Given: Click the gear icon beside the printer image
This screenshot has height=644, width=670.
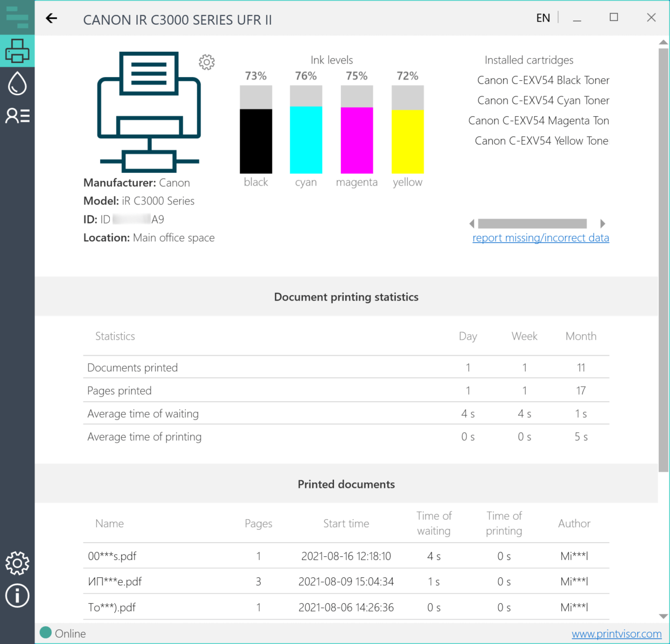Looking at the screenshot, I should [207, 62].
